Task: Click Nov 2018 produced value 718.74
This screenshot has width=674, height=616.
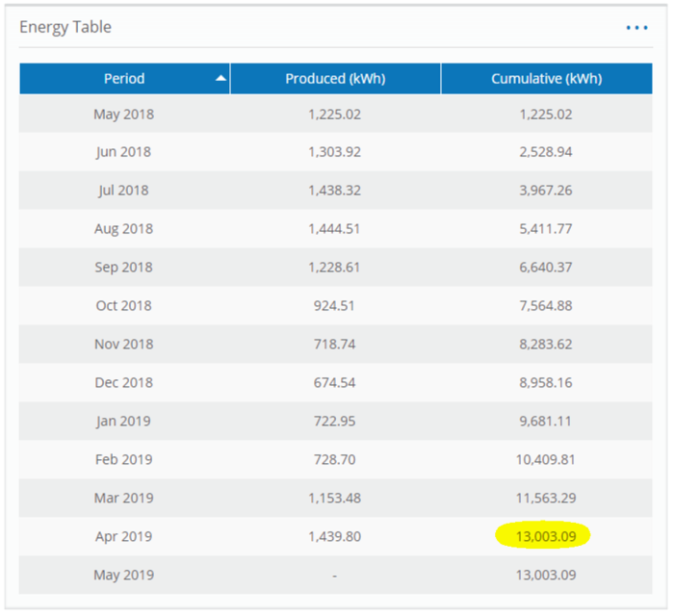Action: click(335, 345)
